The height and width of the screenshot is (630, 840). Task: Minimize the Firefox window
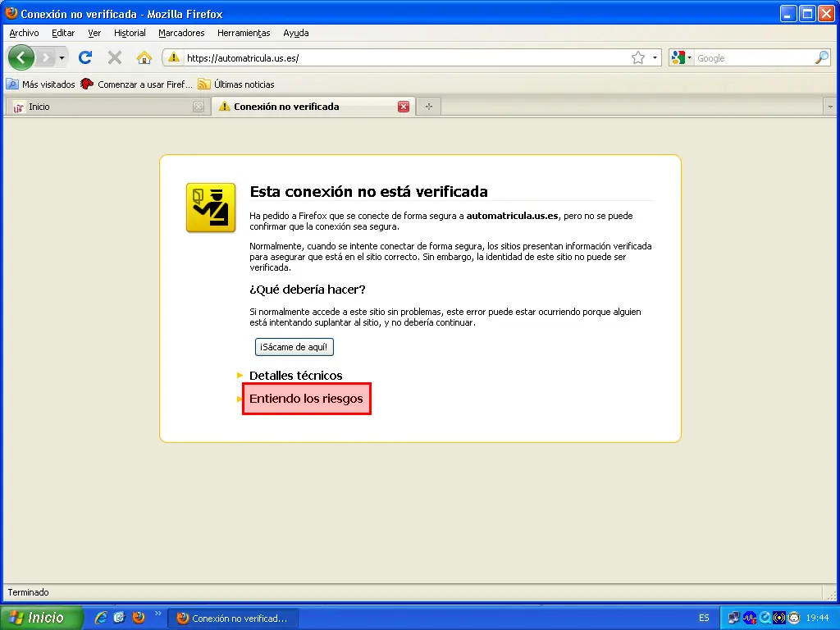(x=788, y=14)
